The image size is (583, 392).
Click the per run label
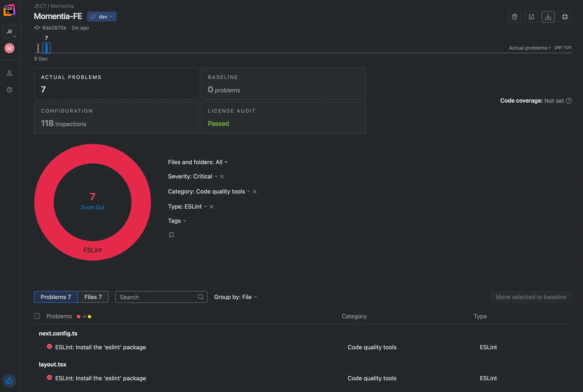(563, 47)
